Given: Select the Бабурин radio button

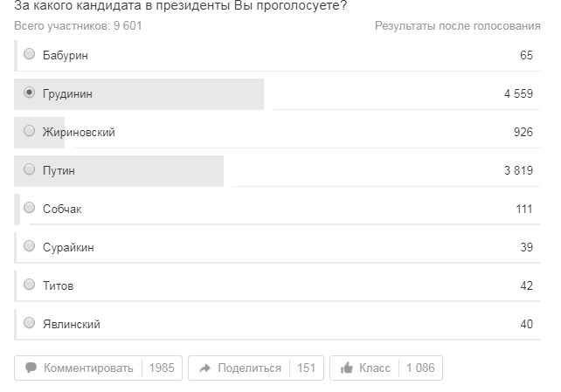Looking at the screenshot, I should (30, 54).
